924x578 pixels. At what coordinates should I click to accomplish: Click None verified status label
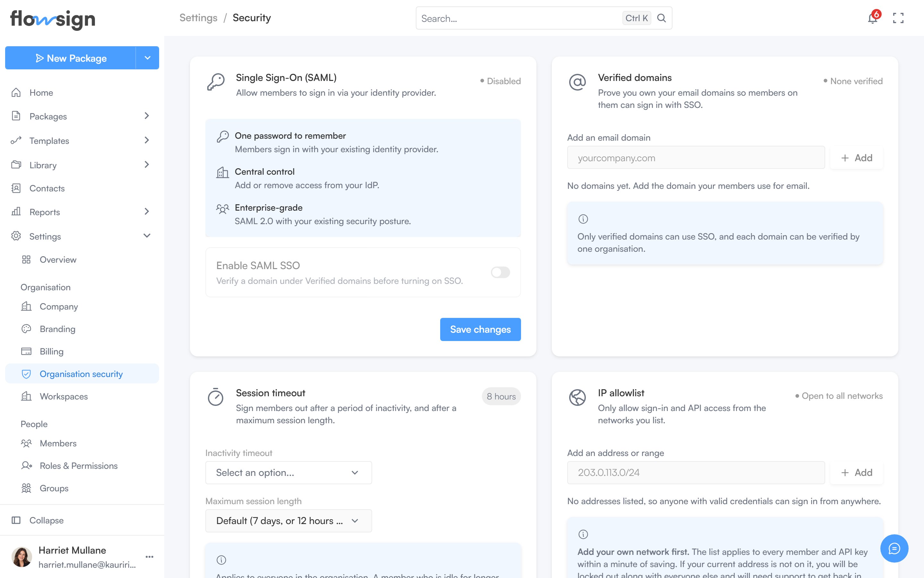pos(853,81)
